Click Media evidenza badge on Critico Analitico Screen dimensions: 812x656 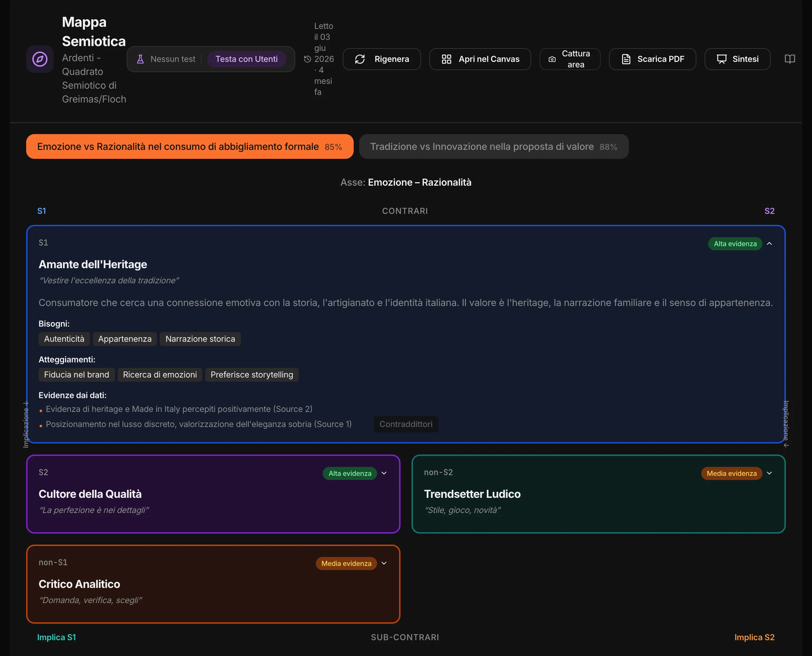pos(346,564)
